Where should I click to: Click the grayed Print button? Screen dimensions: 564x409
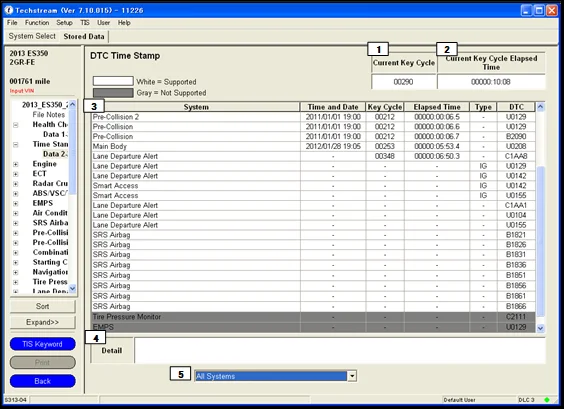(42, 362)
